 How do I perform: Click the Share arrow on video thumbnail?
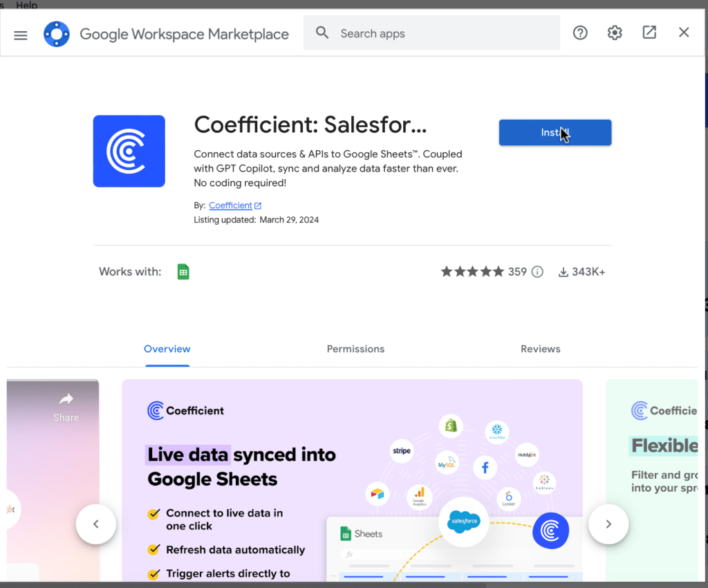point(66,405)
